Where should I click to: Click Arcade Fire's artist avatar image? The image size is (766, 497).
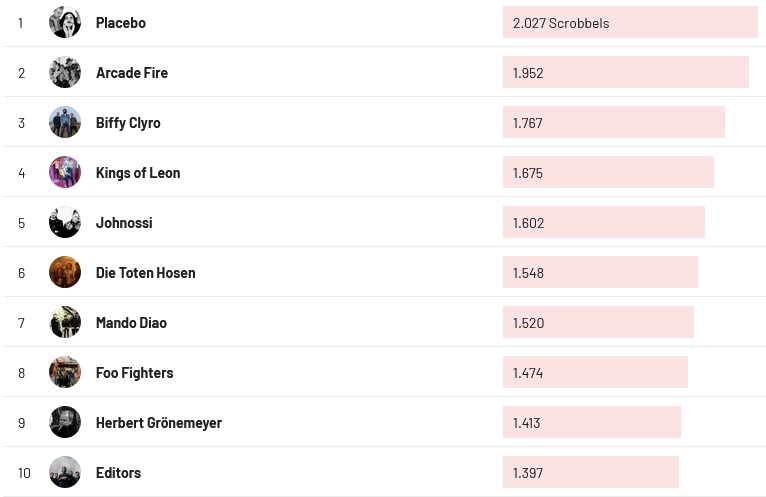click(x=65, y=72)
